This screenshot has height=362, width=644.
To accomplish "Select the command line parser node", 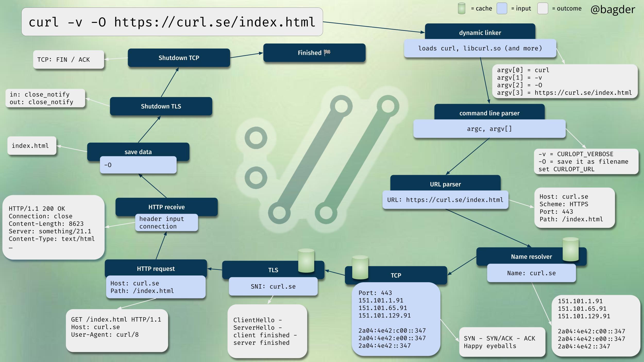I will [489, 113].
